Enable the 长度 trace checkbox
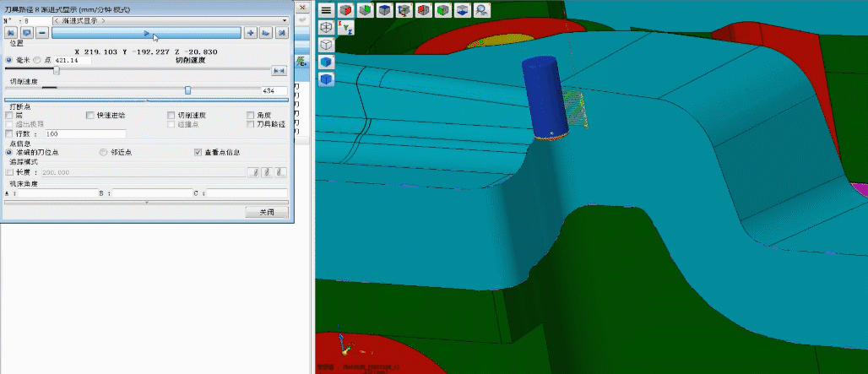Image resolution: width=868 pixels, height=374 pixels. tap(8, 172)
